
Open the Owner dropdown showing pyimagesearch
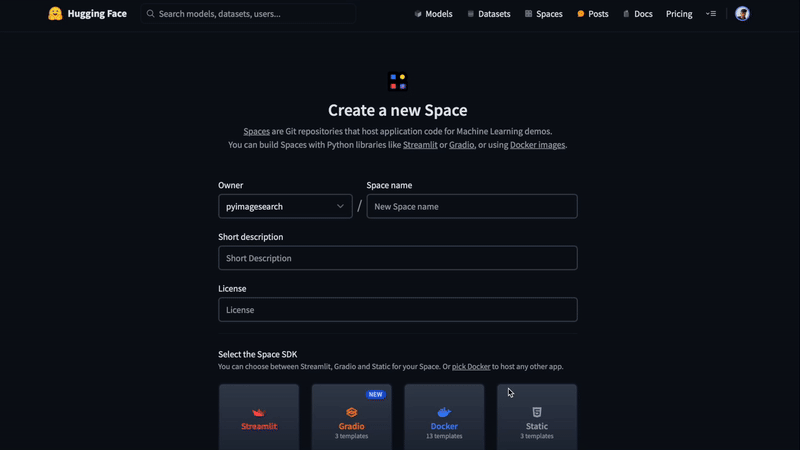point(285,206)
